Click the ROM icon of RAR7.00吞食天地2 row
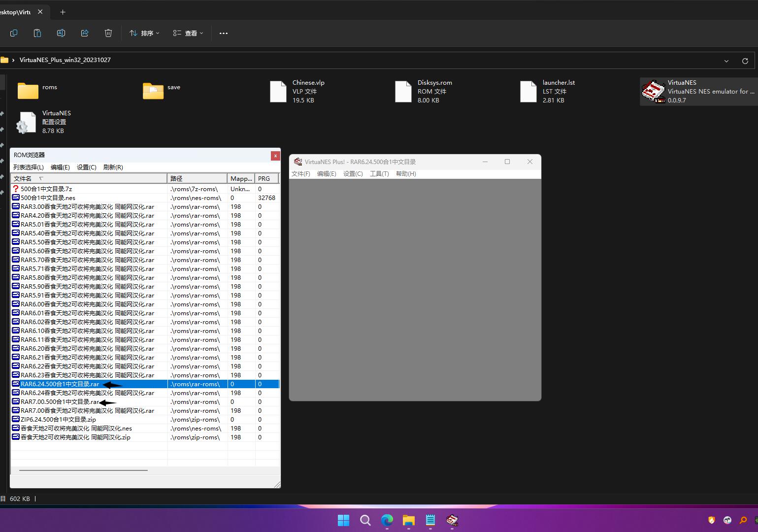758x532 pixels. click(16, 410)
